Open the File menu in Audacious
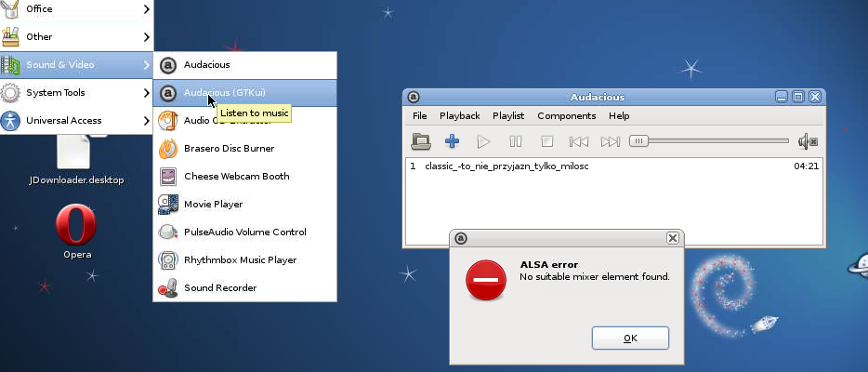The image size is (868, 372). coord(420,115)
